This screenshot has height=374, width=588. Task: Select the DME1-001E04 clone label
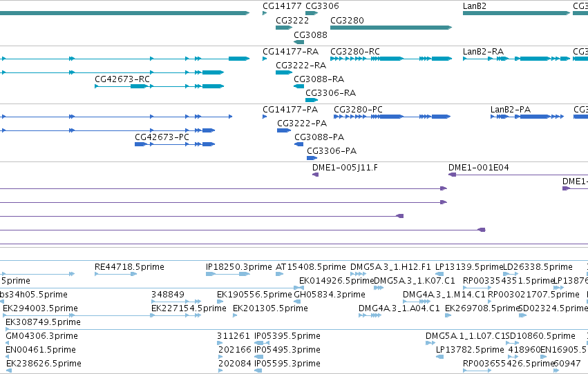click(479, 168)
